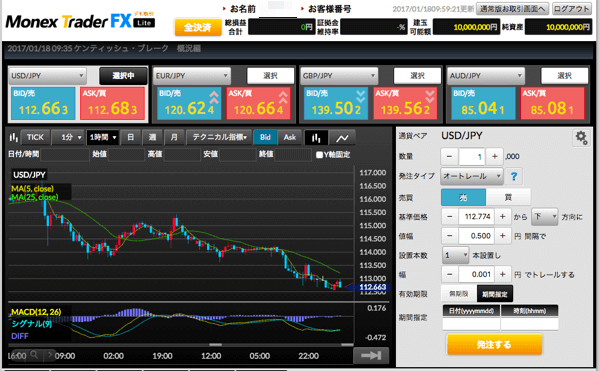Select the monthly (月) chart tab
Image resolution: width=600 pixels, height=371 pixels.
click(174, 137)
